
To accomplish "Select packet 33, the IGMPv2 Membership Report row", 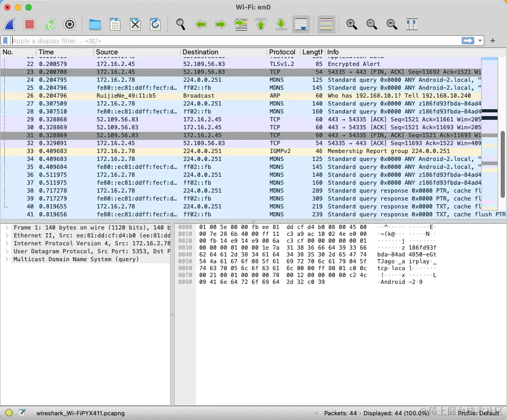I will 211,151.
